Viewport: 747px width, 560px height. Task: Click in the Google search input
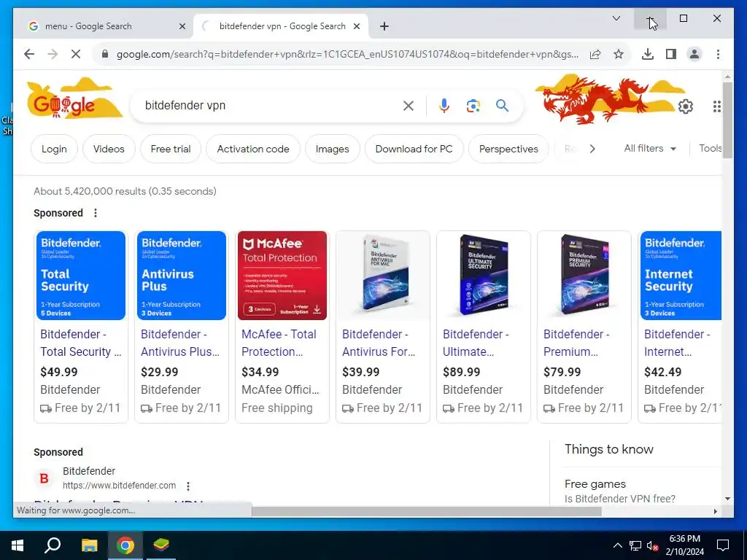271,106
